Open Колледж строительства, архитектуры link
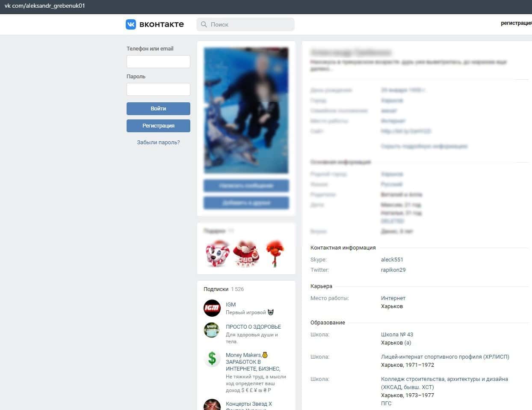The height and width of the screenshot is (410, 532). click(444, 383)
